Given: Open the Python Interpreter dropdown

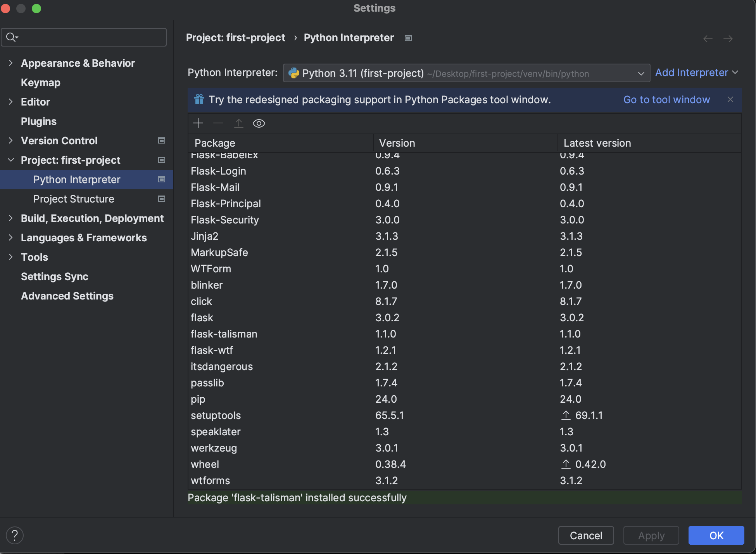Looking at the screenshot, I should pyautogui.click(x=466, y=73).
